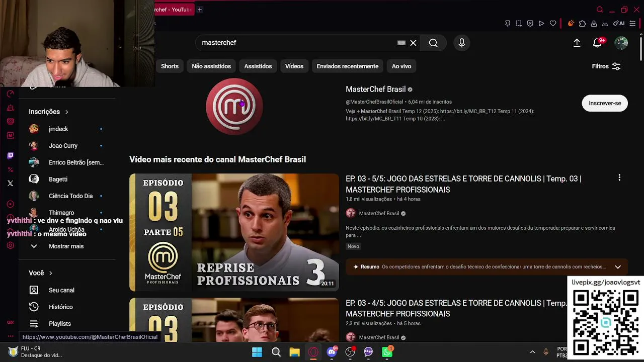
Task: Click the masterchef search input field
Action: [x=297, y=43]
